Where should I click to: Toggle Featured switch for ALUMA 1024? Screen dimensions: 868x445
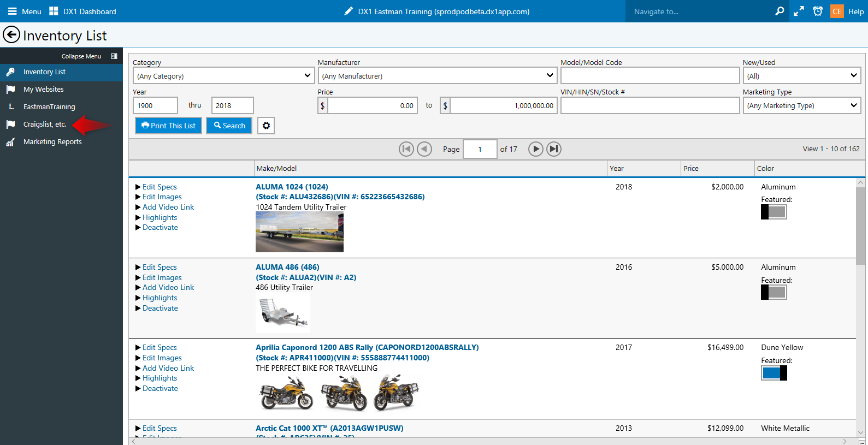click(774, 212)
